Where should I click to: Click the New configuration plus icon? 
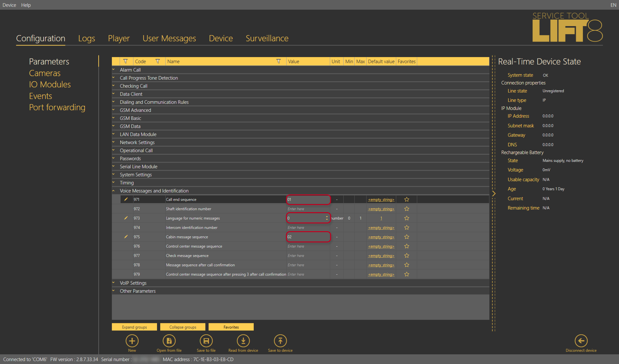(x=132, y=341)
